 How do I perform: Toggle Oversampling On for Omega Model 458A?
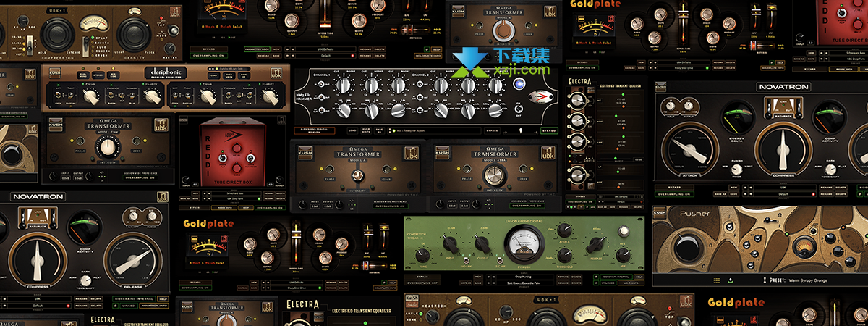pos(527,206)
